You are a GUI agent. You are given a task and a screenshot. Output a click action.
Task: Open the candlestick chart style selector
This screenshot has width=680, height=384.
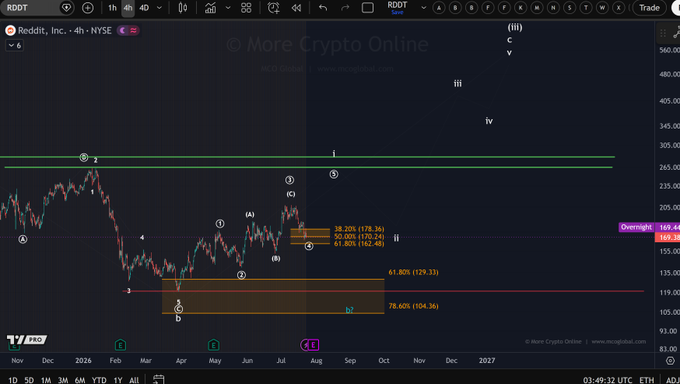point(183,8)
